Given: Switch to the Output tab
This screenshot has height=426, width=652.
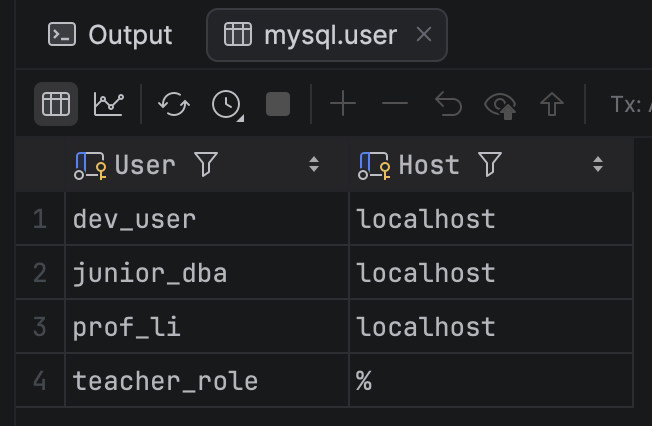Looking at the screenshot, I should tap(110, 35).
